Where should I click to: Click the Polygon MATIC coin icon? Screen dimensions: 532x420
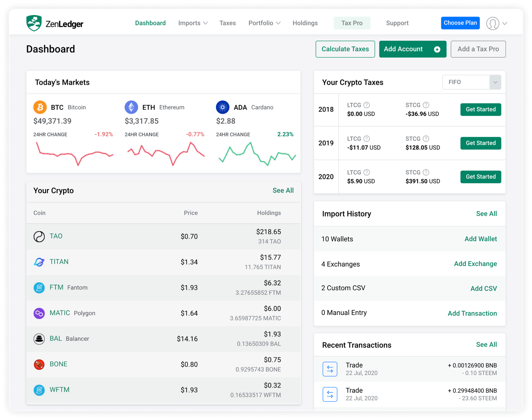(39, 313)
